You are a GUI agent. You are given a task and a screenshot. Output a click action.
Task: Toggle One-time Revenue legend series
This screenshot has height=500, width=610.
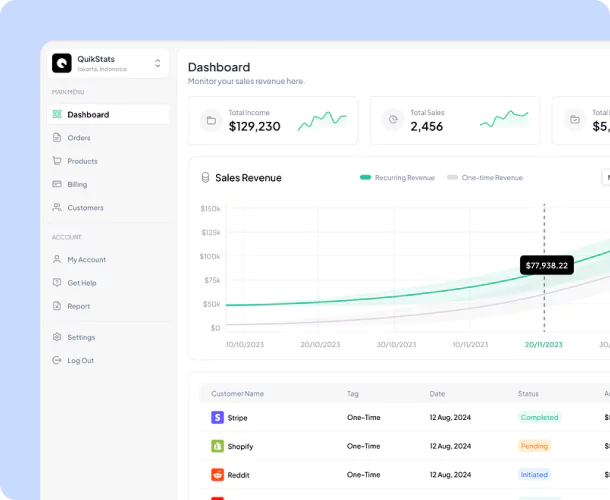485,178
